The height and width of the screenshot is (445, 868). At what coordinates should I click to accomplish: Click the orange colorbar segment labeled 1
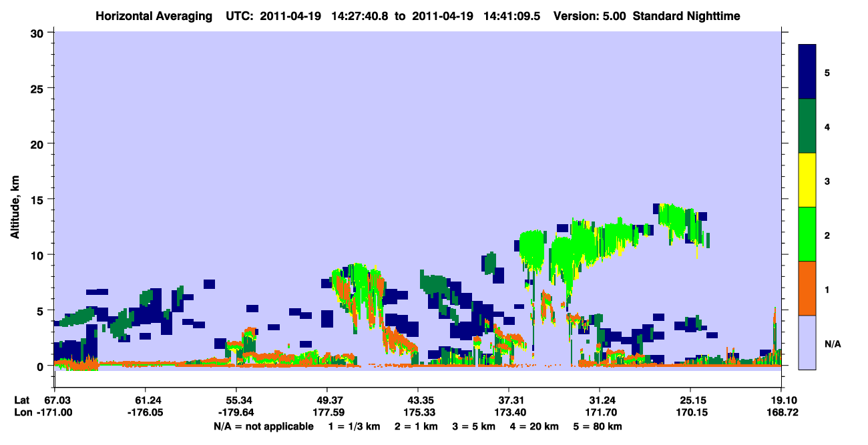807,288
